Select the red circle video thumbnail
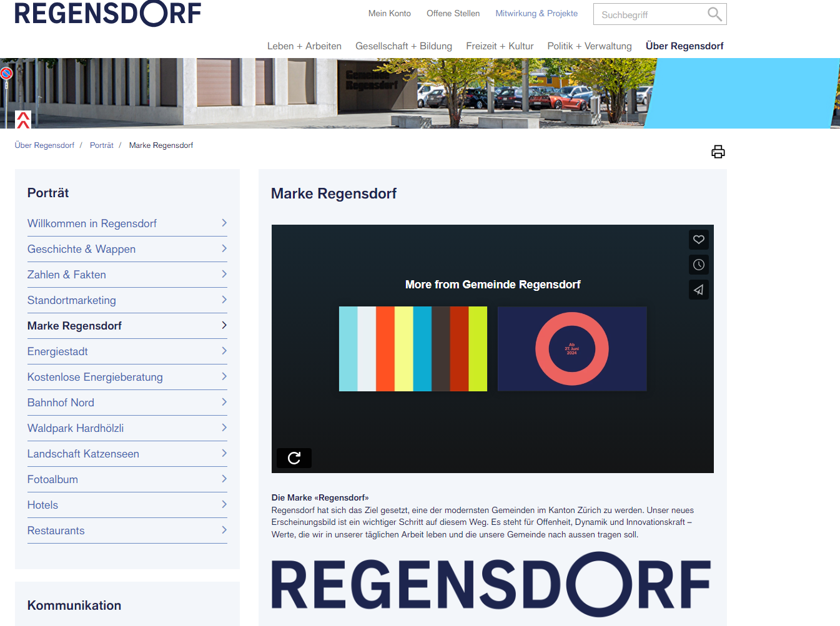 571,349
